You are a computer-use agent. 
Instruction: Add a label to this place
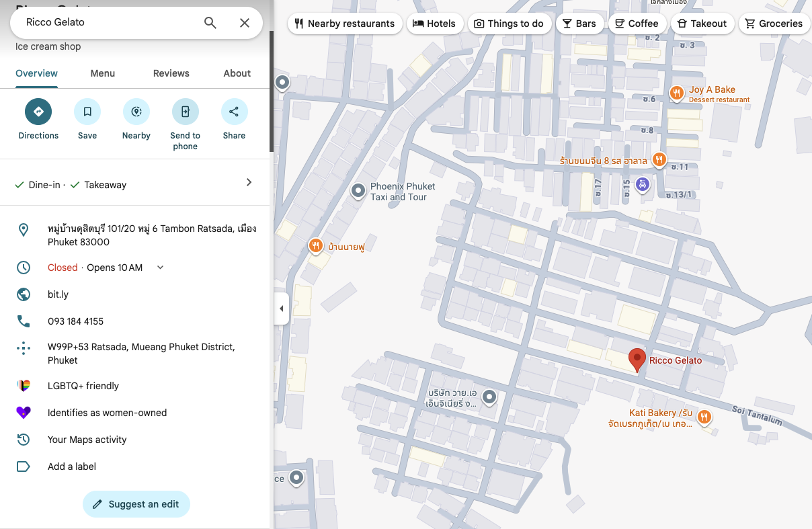72,466
